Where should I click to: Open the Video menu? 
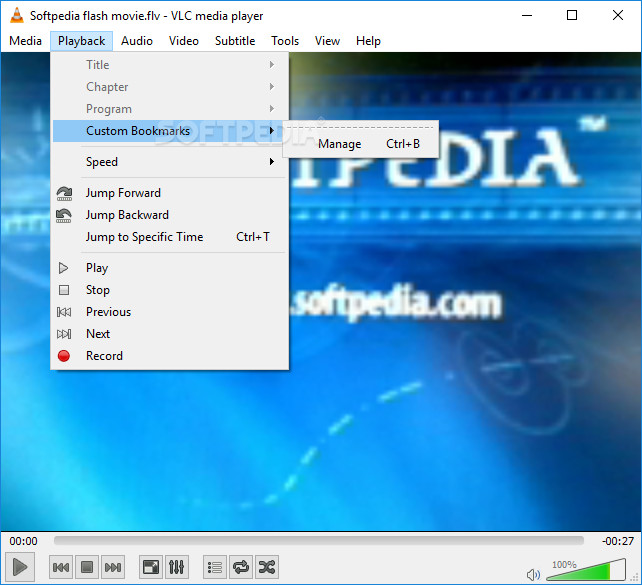point(184,41)
